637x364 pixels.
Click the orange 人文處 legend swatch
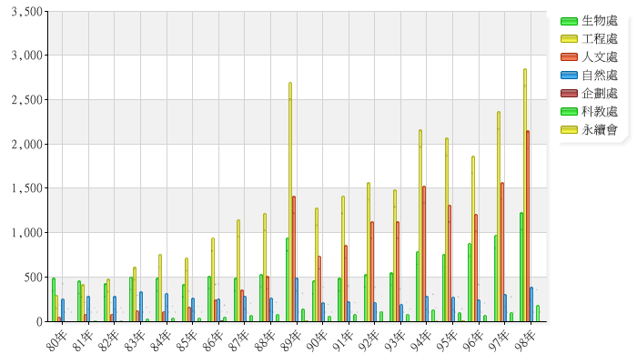[x=570, y=57]
